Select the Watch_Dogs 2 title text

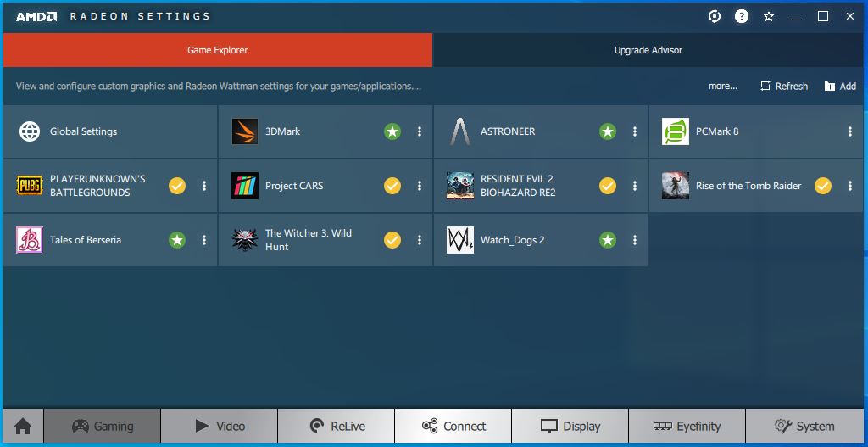pos(513,240)
